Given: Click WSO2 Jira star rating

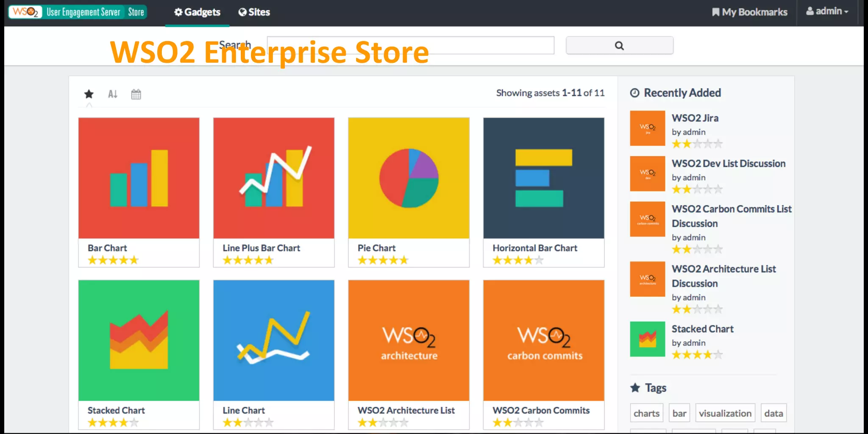Looking at the screenshot, I should point(697,144).
